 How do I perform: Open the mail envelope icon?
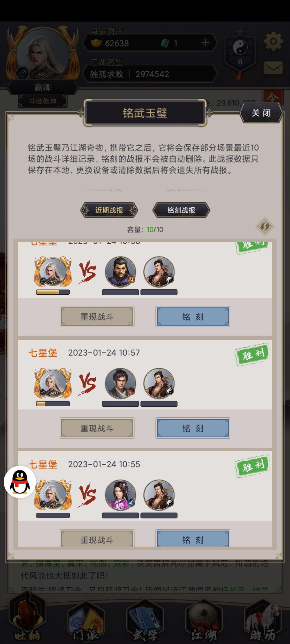click(273, 68)
